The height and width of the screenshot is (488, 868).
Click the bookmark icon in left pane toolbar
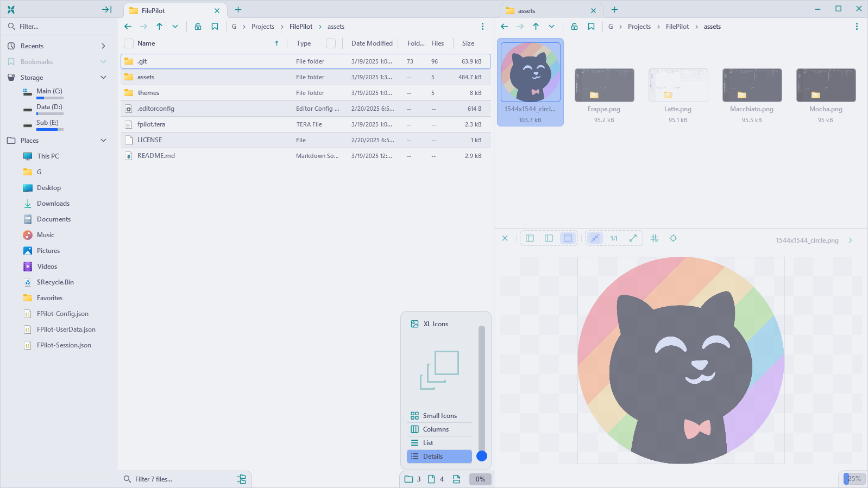click(x=215, y=27)
